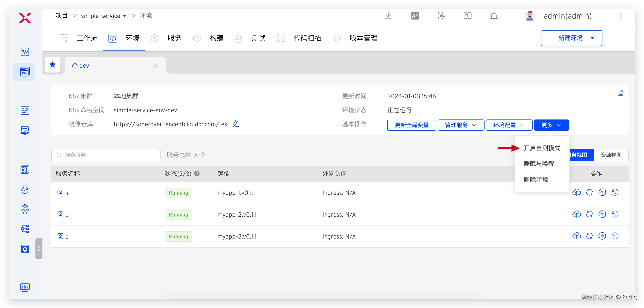Viewport: 644px width, 308px height.
Task: Open the data overview monitor icon
Action: click(x=25, y=287)
